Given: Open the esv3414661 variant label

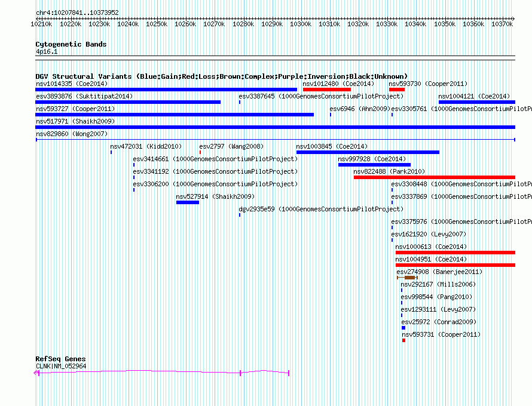Looking at the screenshot, I should point(215,159).
